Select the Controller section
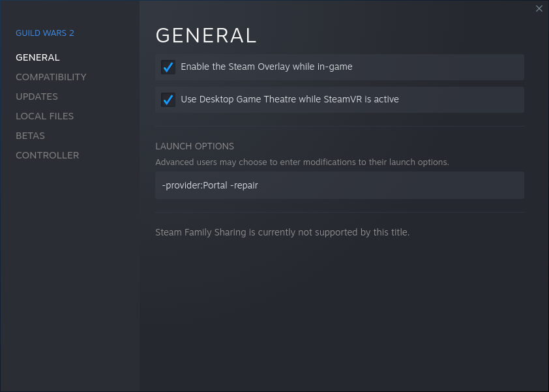Viewport: 549px width, 392px height. click(47, 155)
